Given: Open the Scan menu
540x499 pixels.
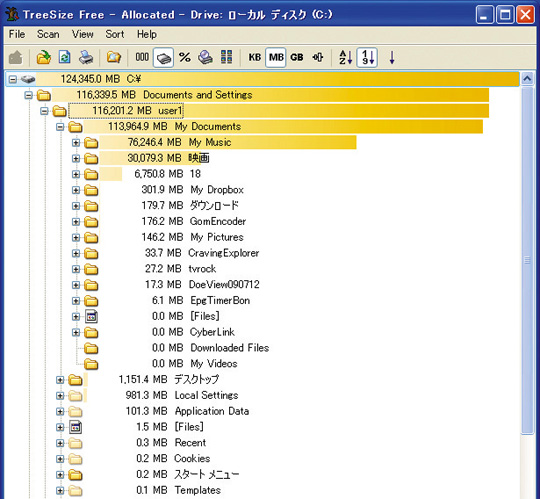Looking at the screenshot, I should click(x=48, y=34).
